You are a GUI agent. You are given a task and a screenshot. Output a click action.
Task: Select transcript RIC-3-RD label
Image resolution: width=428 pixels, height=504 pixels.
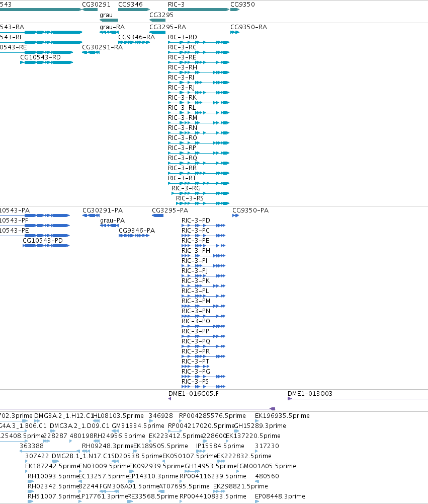(x=183, y=37)
